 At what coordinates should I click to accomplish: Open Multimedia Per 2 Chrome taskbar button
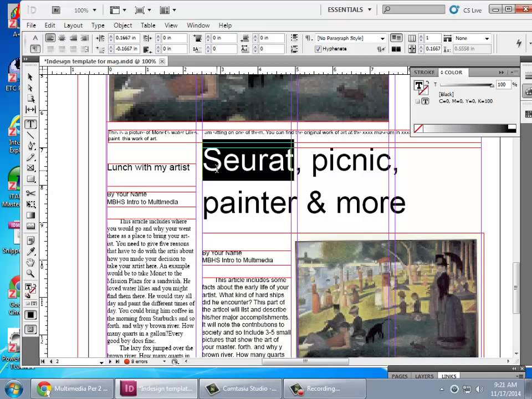coord(72,388)
